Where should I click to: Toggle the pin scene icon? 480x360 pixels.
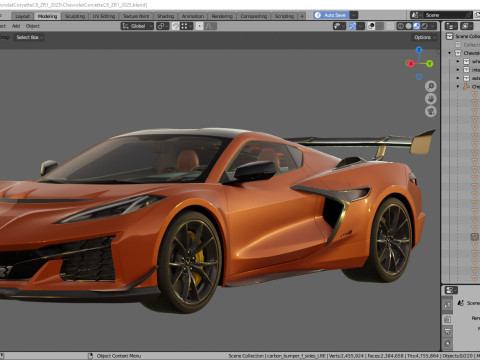[469, 15]
